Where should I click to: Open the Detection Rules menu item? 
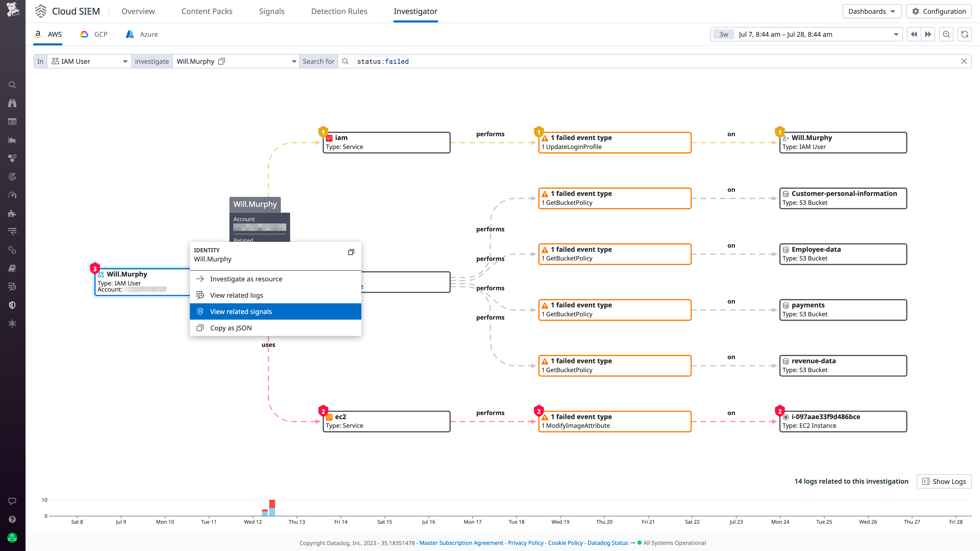click(339, 11)
